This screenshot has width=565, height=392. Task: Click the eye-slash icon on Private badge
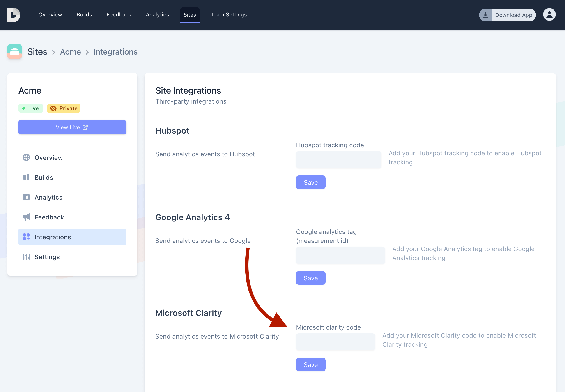pyautogui.click(x=53, y=108)
